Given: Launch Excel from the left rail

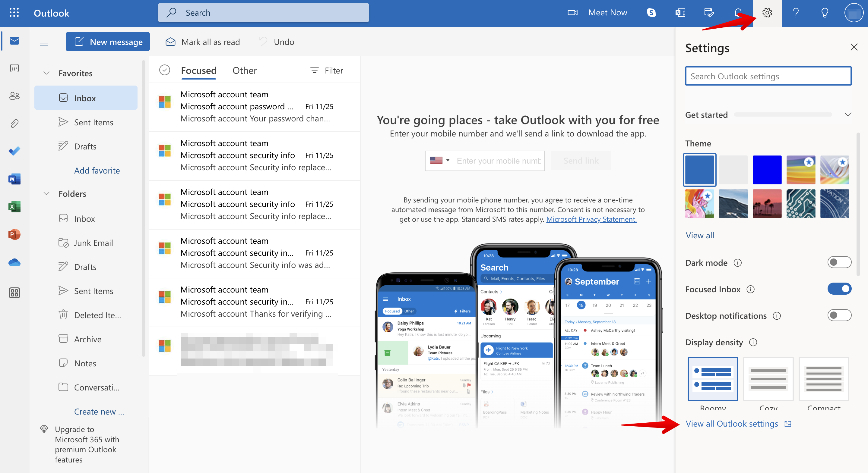Looking at the screenshot, I should click(14, 206).
